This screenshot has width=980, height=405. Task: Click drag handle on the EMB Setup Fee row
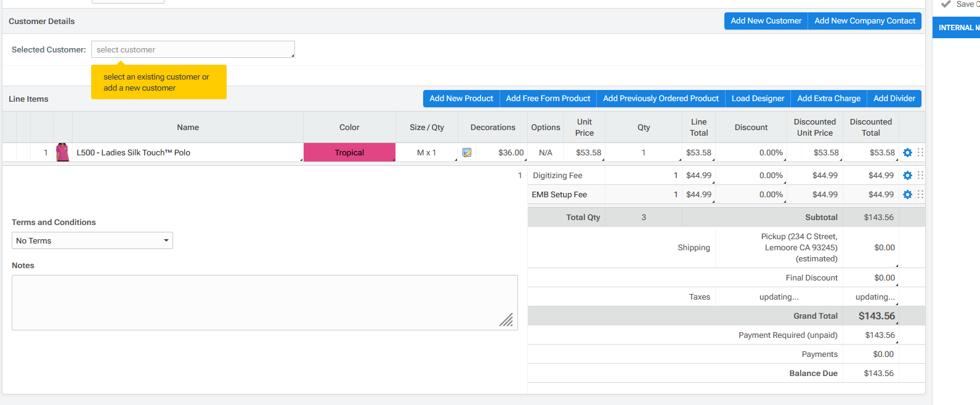point(920,194)
